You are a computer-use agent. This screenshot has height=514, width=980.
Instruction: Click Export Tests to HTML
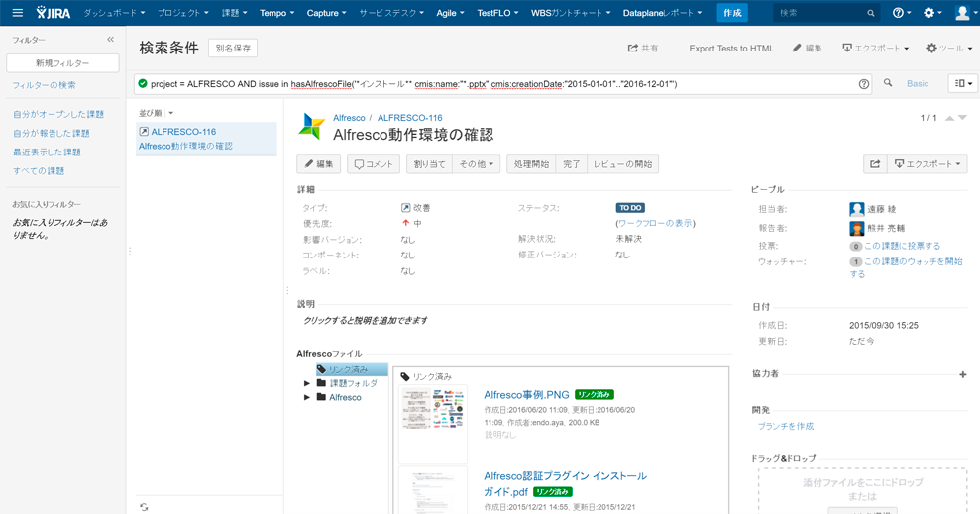[x=731, y=49]
